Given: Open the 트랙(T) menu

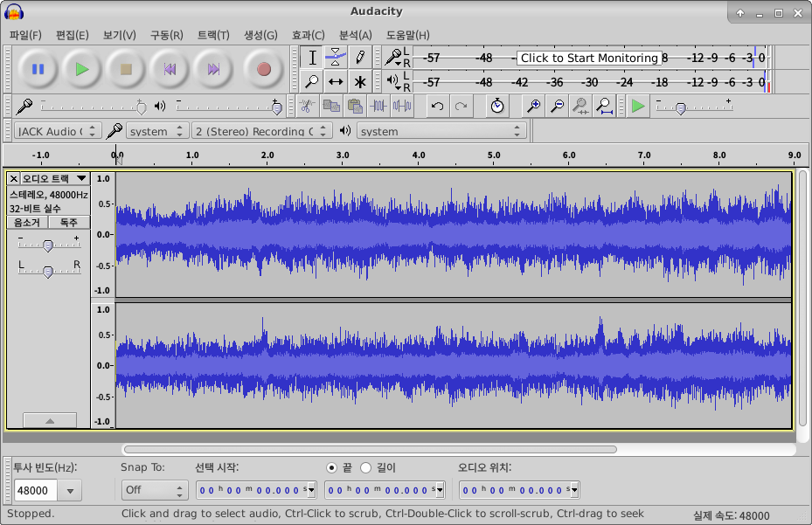Looking at the screenshot, I should tap(213, 35).
